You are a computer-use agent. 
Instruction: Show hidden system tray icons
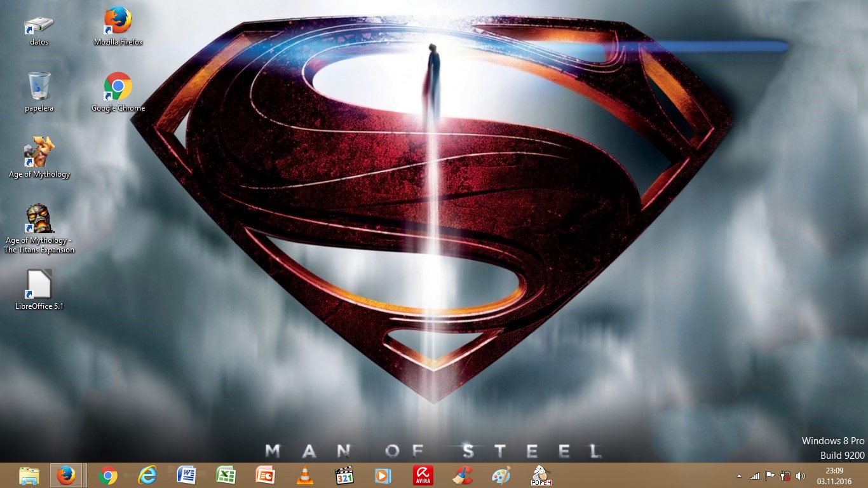[x=739, y=476]
